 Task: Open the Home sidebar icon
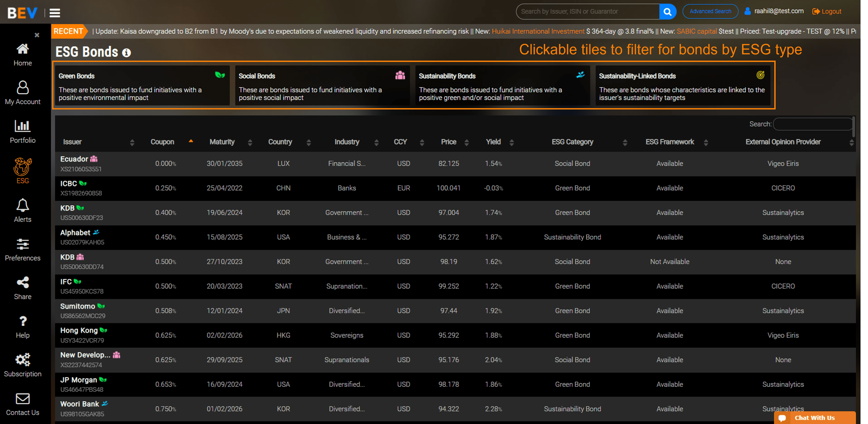[23, 49]
